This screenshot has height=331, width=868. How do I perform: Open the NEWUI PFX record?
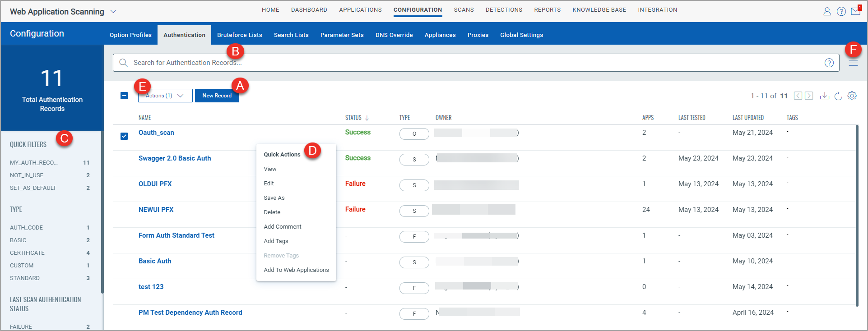(x=156, y=210)
